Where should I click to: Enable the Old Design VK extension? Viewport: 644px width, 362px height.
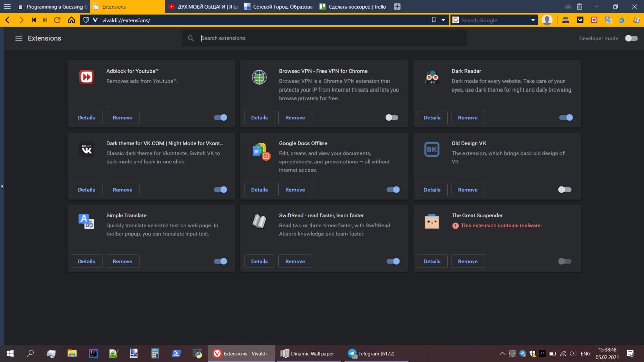click(565, 190)
